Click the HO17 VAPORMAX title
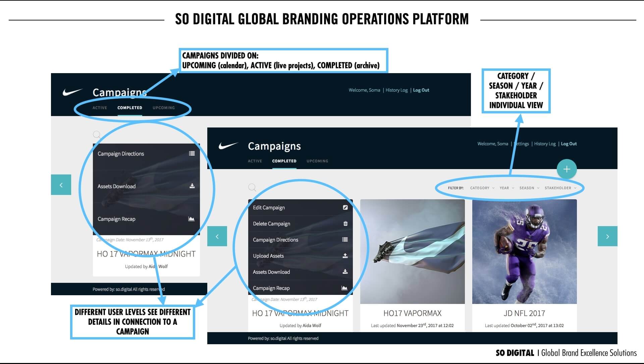Viewport: 644px width, 364px height. point(412,313)
